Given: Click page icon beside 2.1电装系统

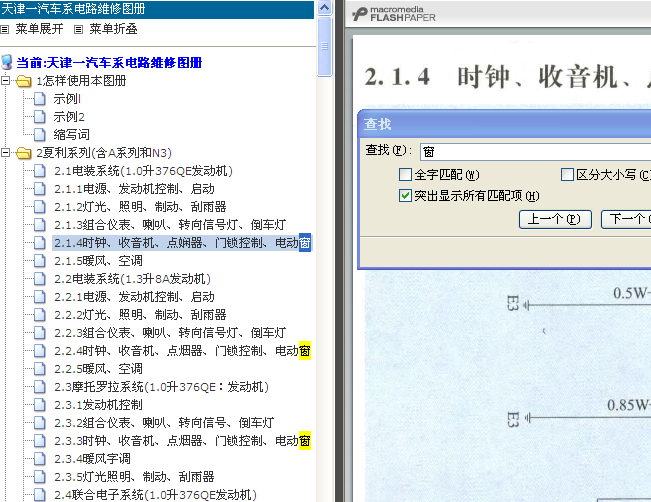Looking at the screenshot, I should [40, 171].
